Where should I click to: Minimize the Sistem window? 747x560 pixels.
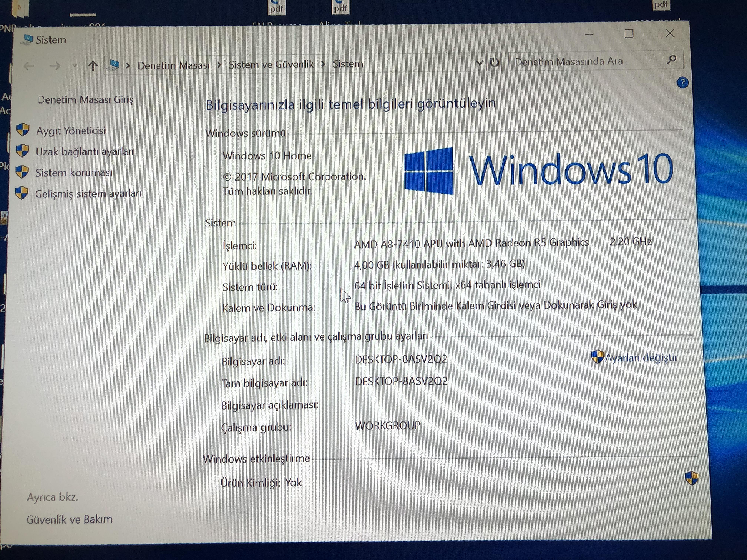pyautogui.click(x=589, y=34)
